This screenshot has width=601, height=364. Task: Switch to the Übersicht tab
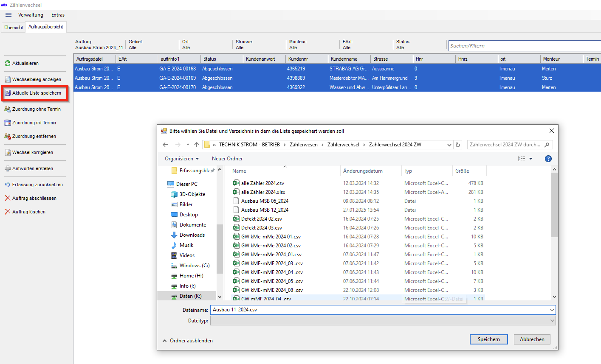pos(14,27)
